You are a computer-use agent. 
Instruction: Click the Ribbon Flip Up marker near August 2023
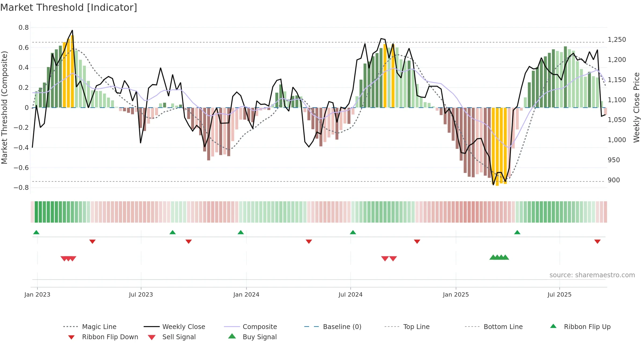173,232
